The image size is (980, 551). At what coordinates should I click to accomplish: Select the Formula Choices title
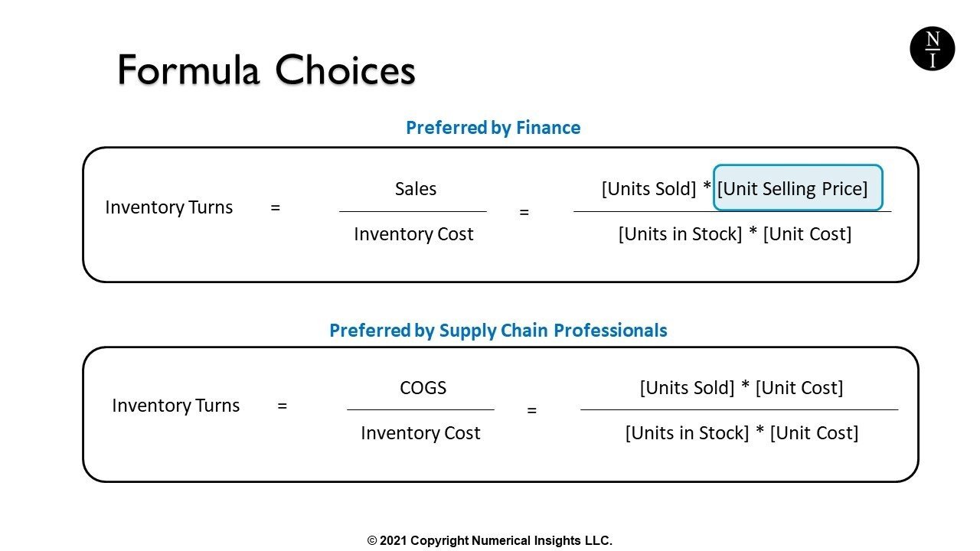266,71
